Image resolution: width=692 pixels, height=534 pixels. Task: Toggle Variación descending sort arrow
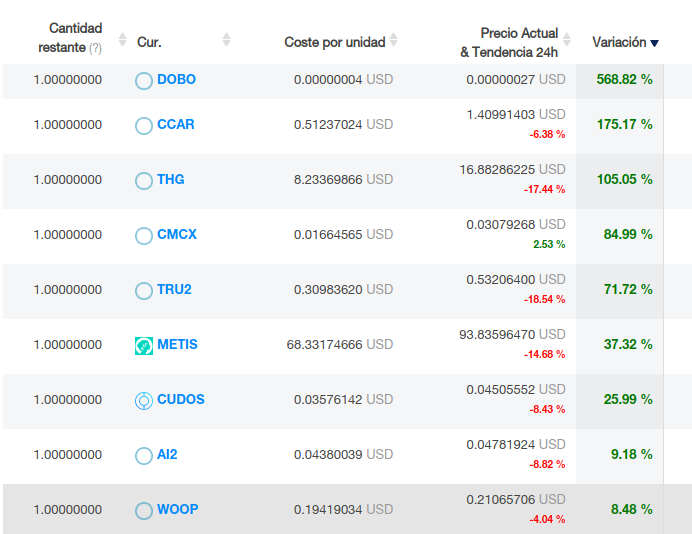point(654,43)
